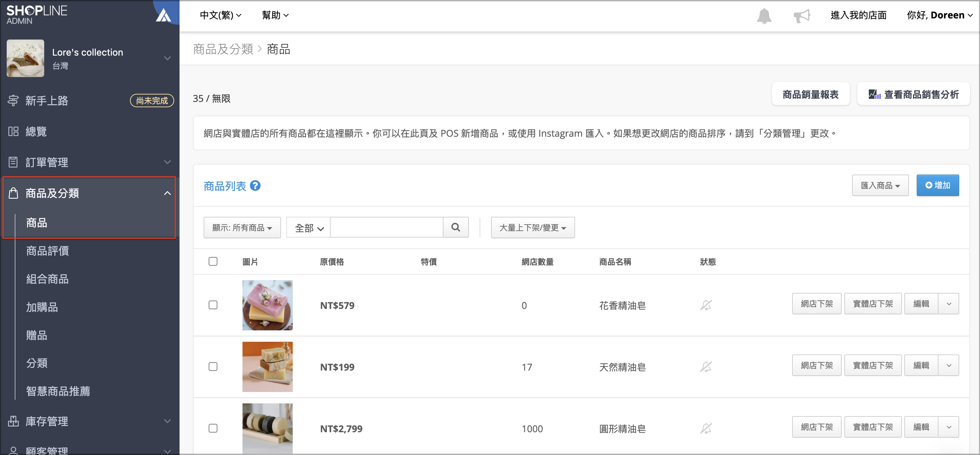Click the price NT$2,799

(x=341, y=429)
